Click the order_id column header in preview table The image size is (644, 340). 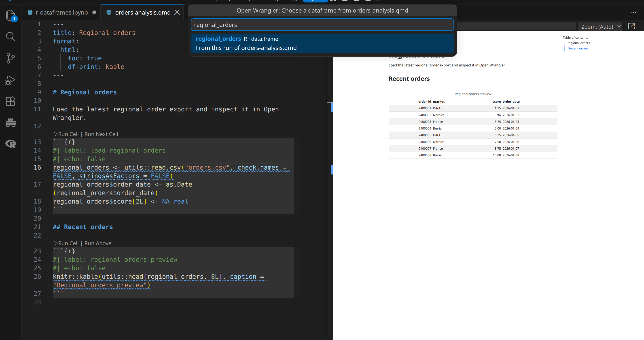[424, 102]
